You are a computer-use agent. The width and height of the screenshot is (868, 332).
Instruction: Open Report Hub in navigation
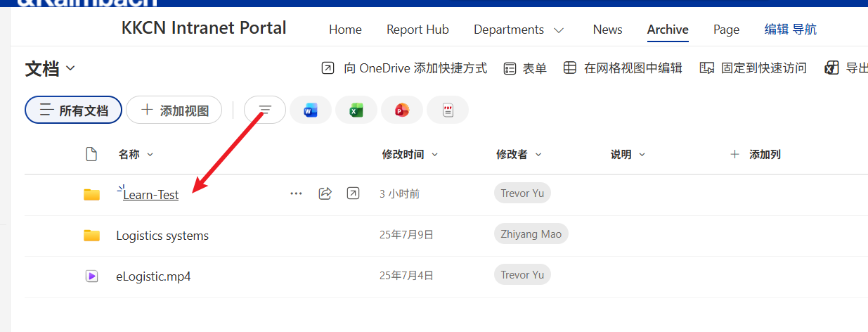(417, 30)
